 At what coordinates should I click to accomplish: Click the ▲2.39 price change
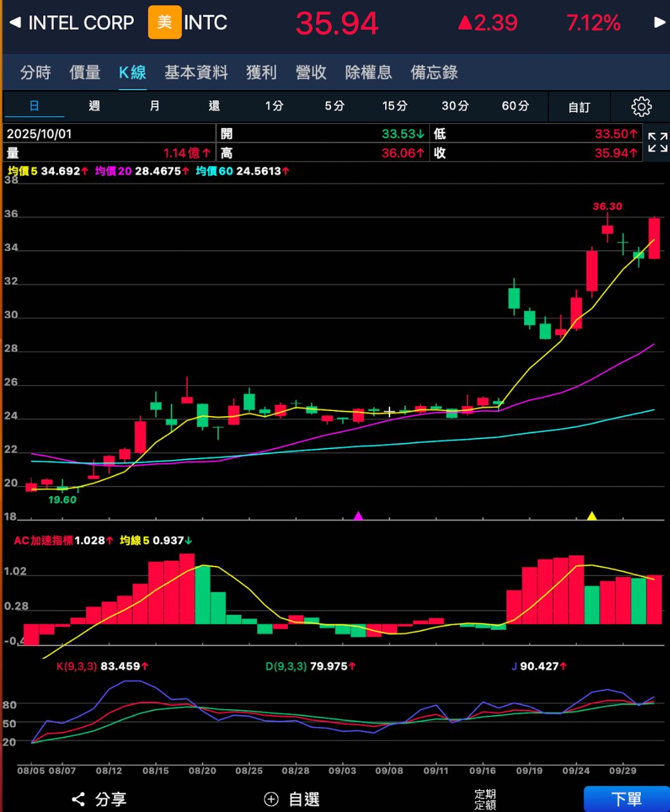487,23
